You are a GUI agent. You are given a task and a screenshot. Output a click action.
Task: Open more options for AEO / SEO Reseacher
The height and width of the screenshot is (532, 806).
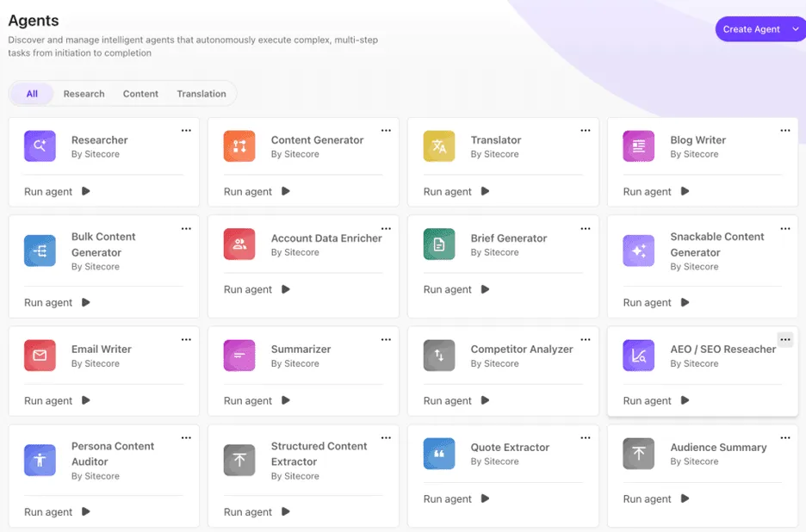784,340
